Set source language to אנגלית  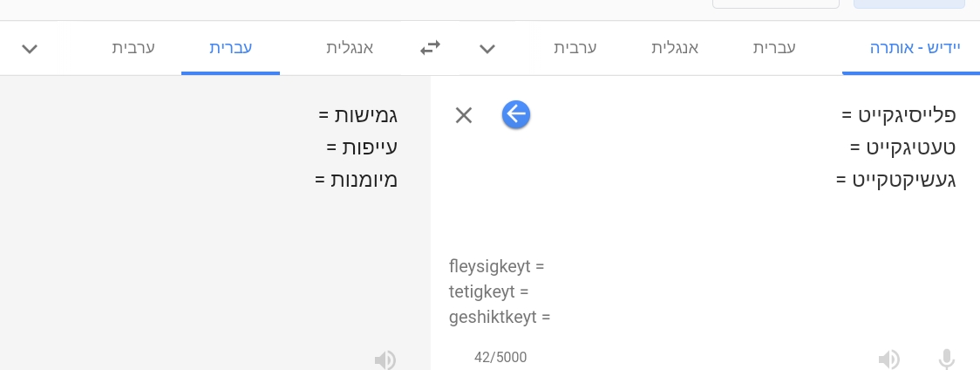(x=676, y=48)
